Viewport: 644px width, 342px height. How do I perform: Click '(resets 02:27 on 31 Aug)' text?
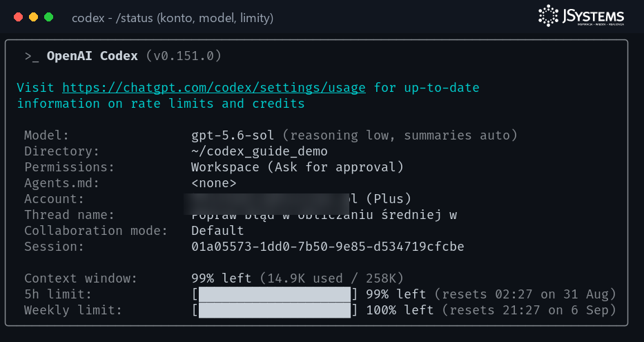click(525, 294)
